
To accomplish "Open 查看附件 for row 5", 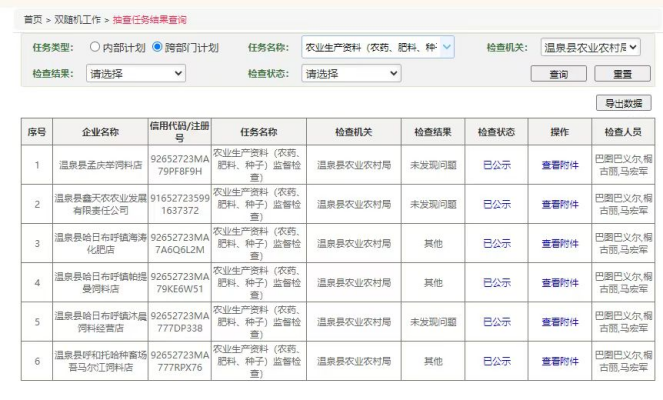I will coord(560,322).
